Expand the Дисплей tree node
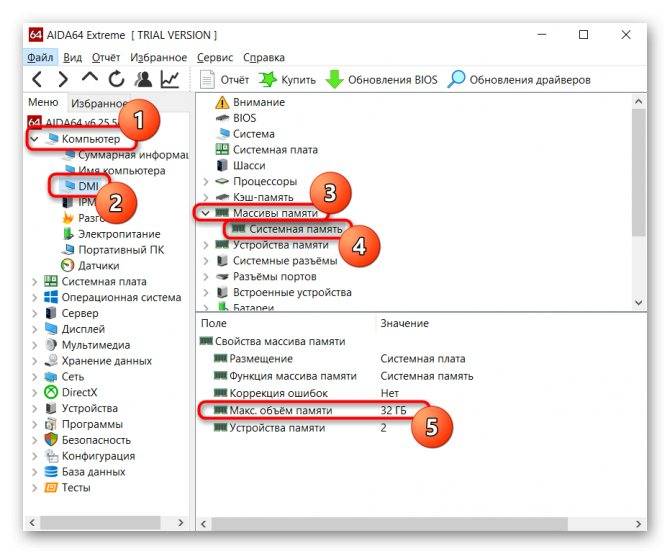670x554 pixels. 35,329
